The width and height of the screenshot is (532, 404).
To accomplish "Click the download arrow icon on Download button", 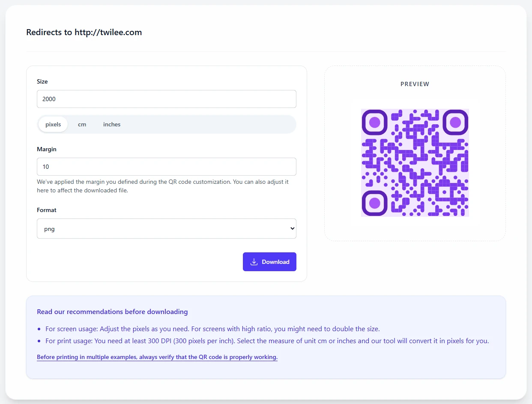I will click(x=254, y=262).
